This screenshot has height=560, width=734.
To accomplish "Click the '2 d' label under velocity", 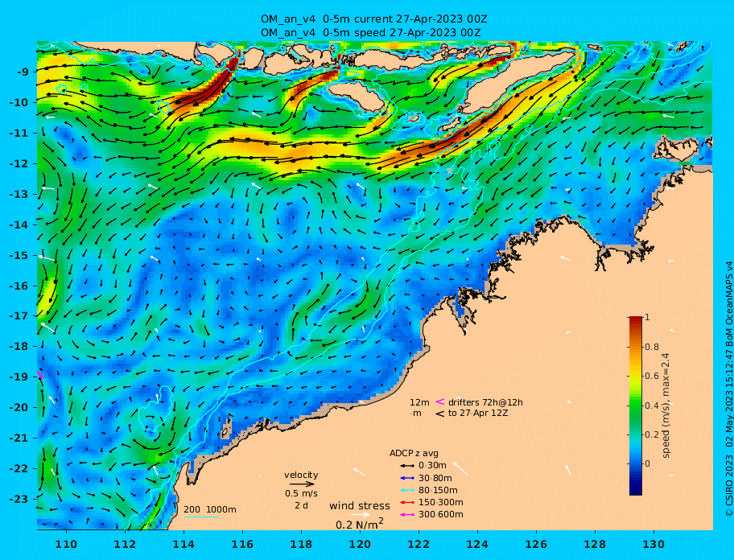I will [302, 506].
